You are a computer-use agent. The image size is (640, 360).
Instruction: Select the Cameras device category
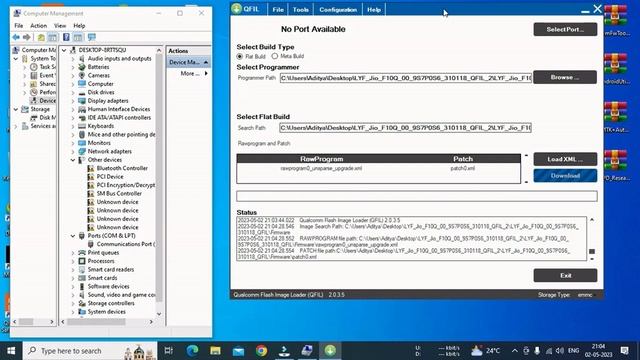coord(98,76)
